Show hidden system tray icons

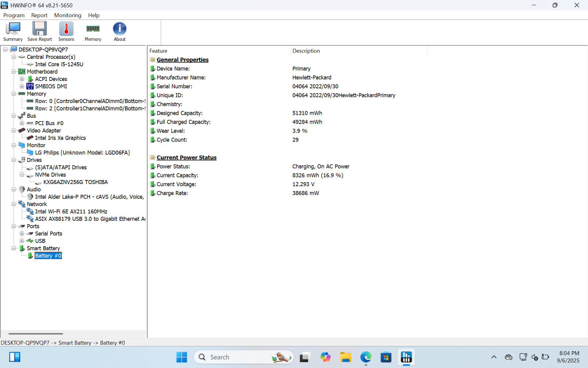click(494, 357)
